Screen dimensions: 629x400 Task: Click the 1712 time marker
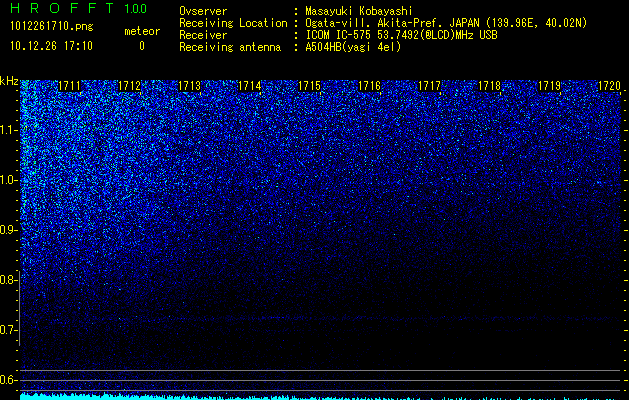click(130, 86)
